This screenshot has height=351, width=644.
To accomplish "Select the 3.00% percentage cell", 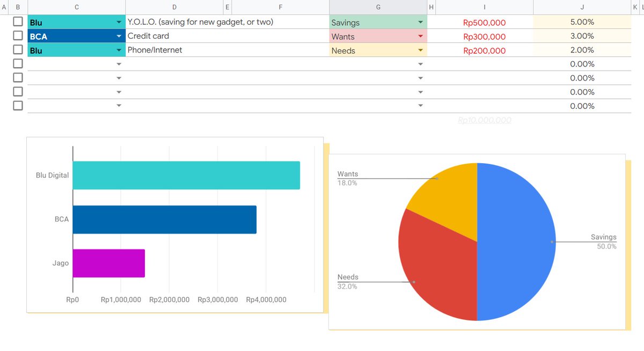I will click(x=582, y=36).
